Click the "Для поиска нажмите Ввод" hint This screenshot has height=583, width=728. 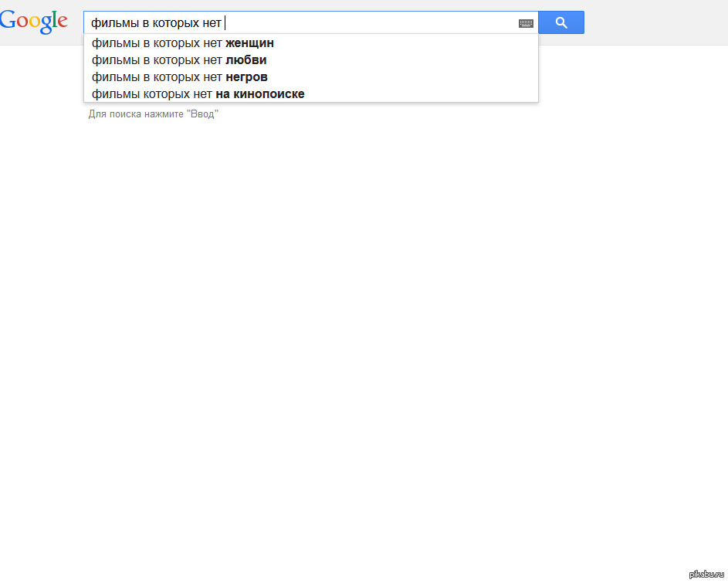pyautogui.click(x=154, y=114)
